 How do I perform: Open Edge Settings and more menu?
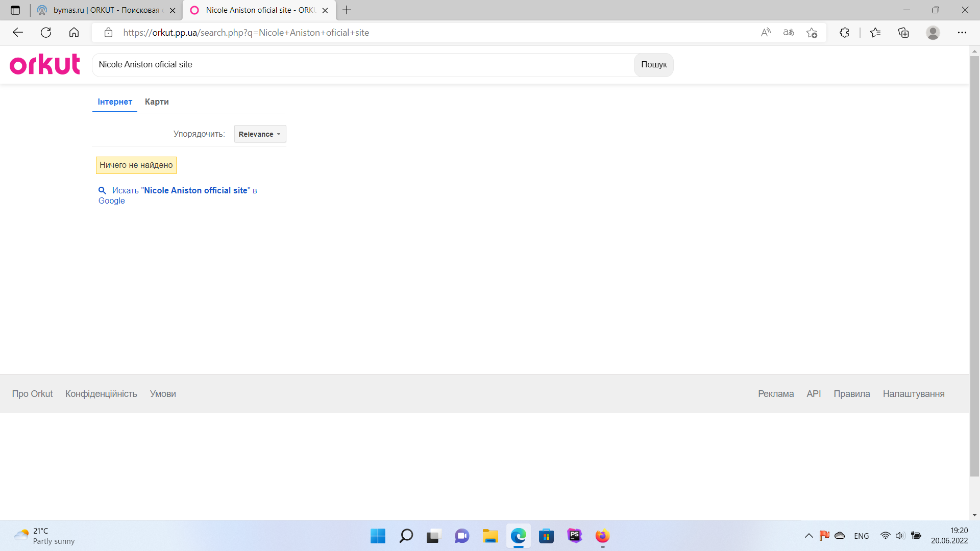click(962, 33)
